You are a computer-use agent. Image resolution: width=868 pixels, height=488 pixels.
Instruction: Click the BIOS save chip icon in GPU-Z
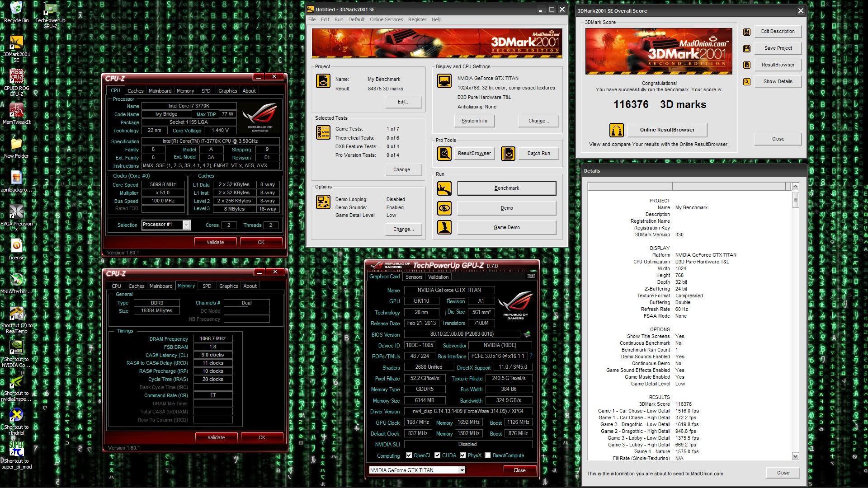(527, 334)
